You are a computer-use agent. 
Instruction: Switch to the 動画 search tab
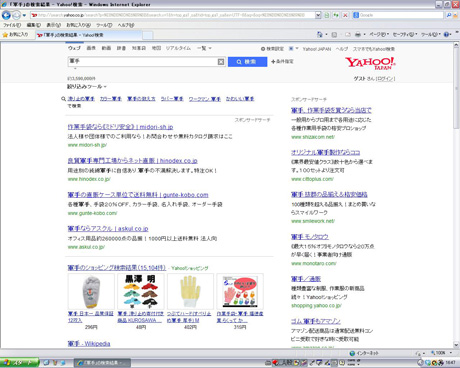pyautogui.click(x=106, y=48)
